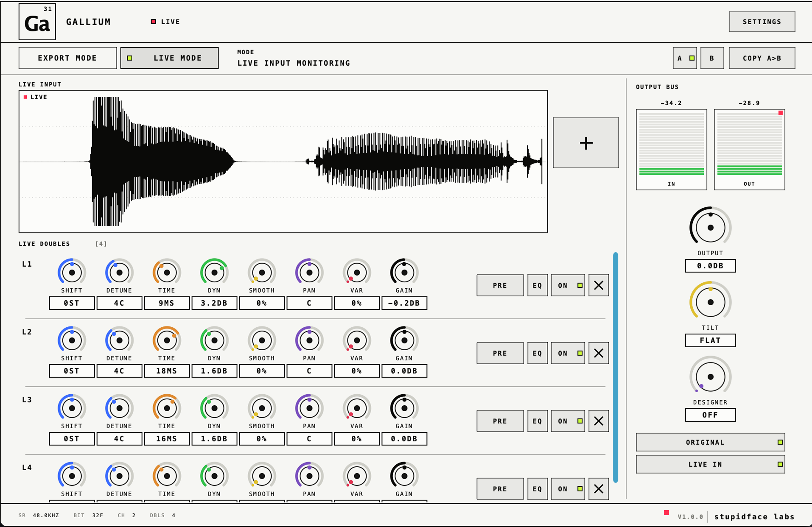
Task: Click the live input waveform display
Action: [x=283, y=162]
